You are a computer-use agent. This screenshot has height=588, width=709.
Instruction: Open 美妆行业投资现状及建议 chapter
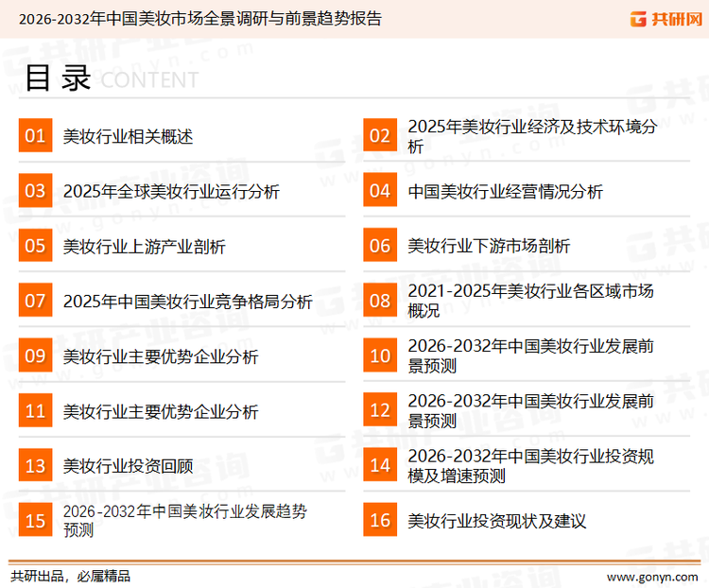point(497,521)
